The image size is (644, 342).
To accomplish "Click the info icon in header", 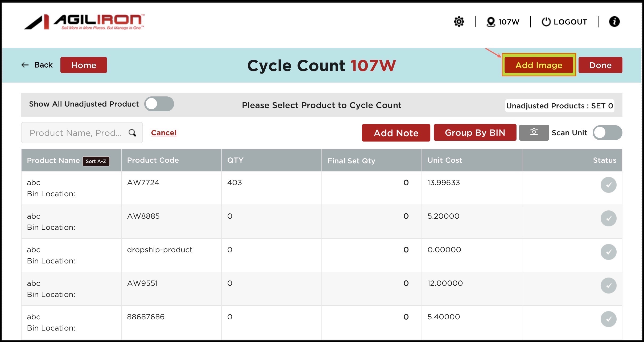I will (x=614, y=22).
